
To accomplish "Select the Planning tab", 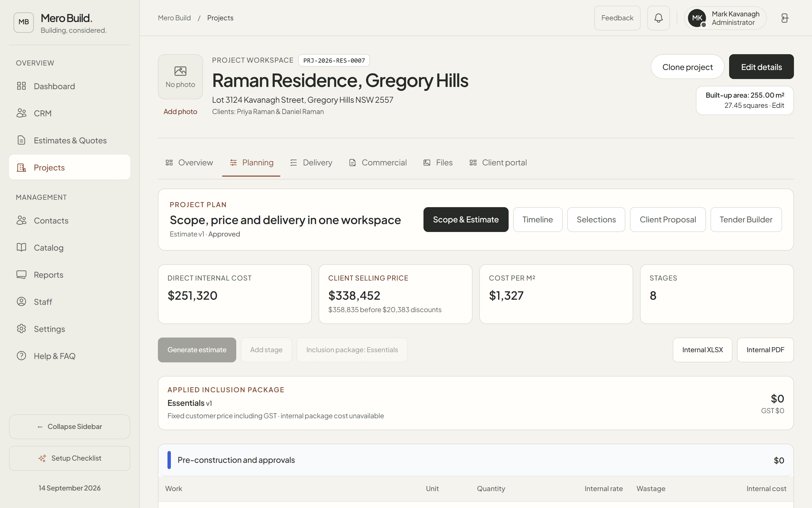I will coord(251,163).
